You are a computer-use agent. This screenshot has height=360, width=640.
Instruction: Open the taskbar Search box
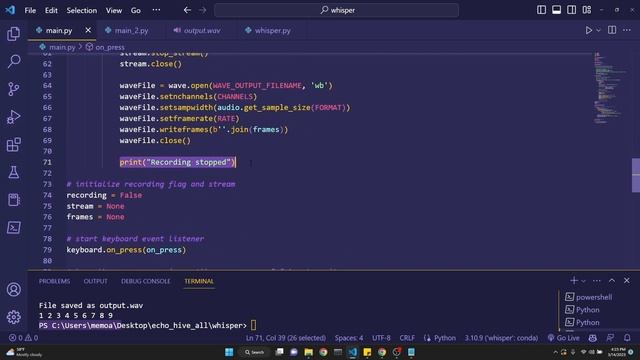(x=254, y=352)
